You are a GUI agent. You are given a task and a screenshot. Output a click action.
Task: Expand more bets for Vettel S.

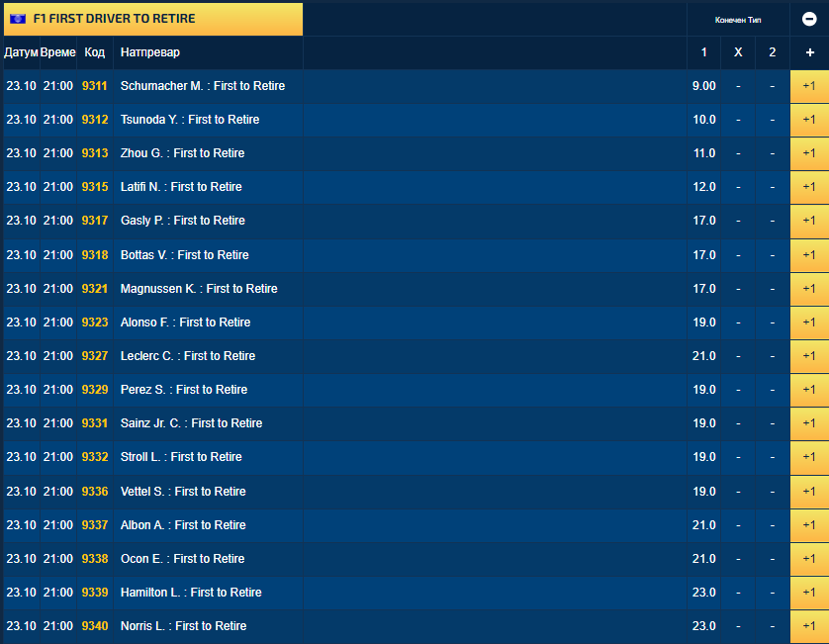coord(809,492)
